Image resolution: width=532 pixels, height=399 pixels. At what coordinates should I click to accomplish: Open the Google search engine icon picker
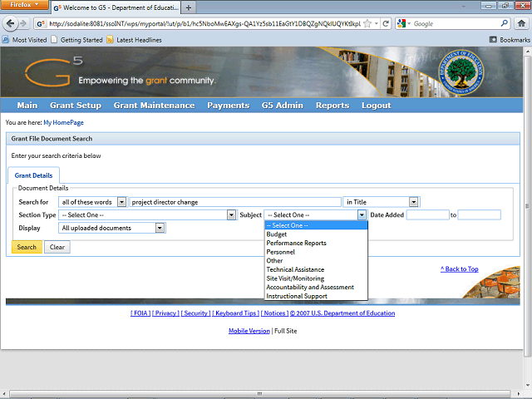click(404, 23)
